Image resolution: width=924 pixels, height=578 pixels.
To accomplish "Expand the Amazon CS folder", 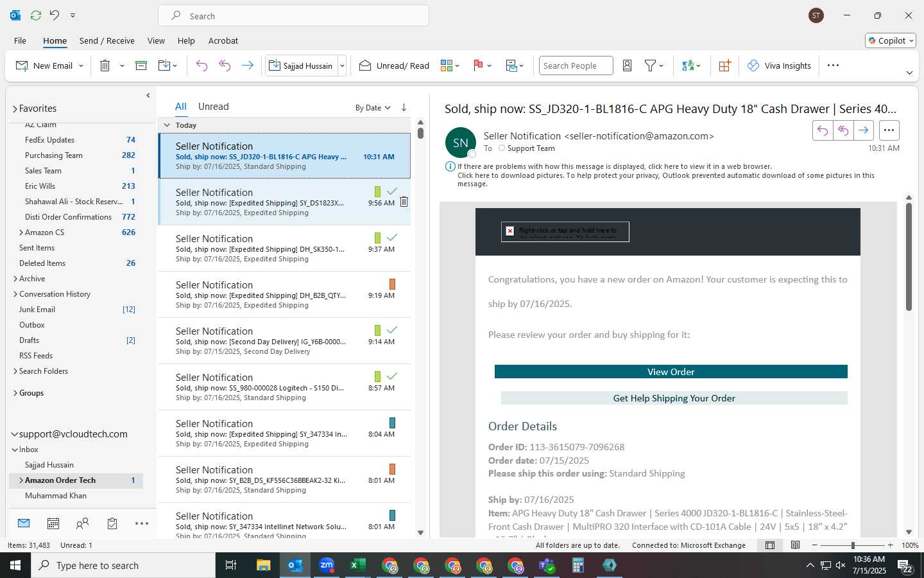I will point(21,232).
